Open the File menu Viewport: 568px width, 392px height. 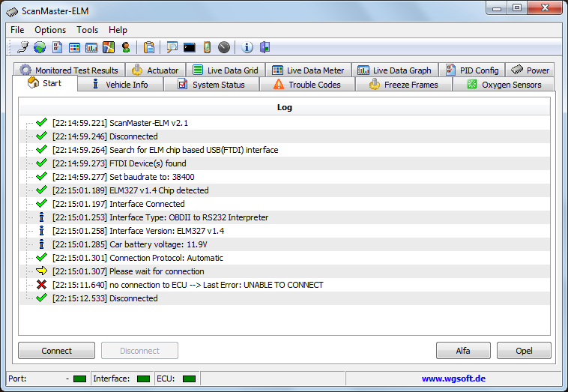(x=17, y=30)
